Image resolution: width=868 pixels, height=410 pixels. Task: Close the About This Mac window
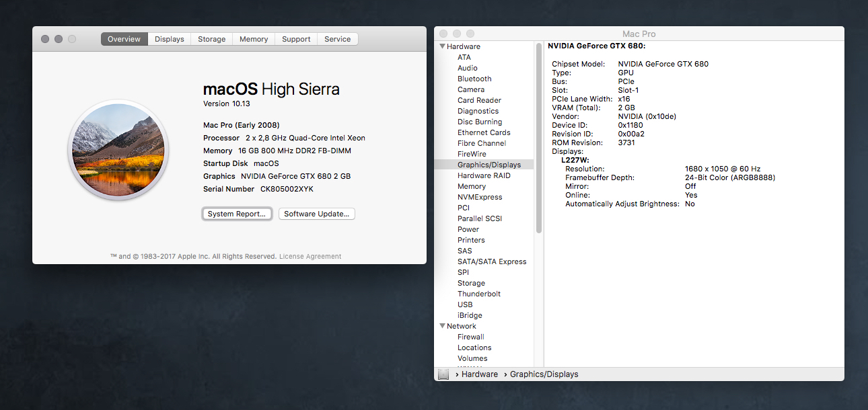(45, 39)
